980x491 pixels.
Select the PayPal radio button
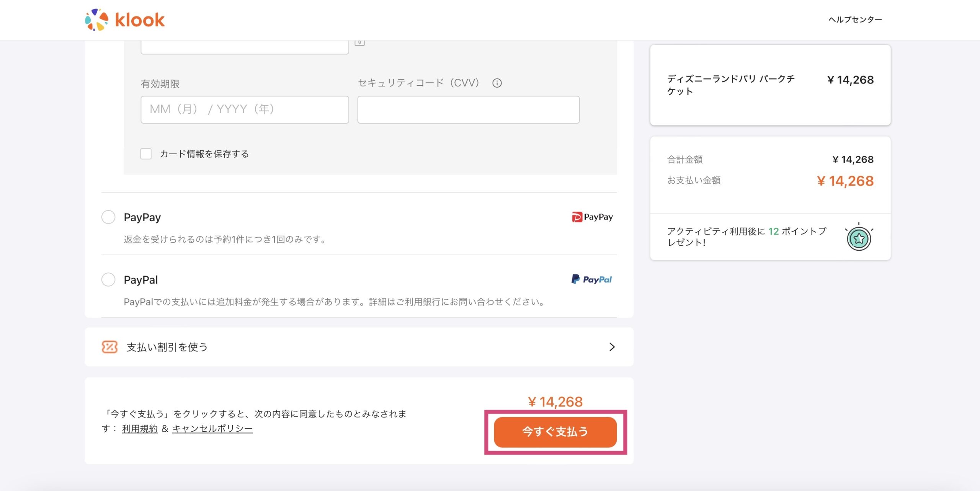[108, 279]
